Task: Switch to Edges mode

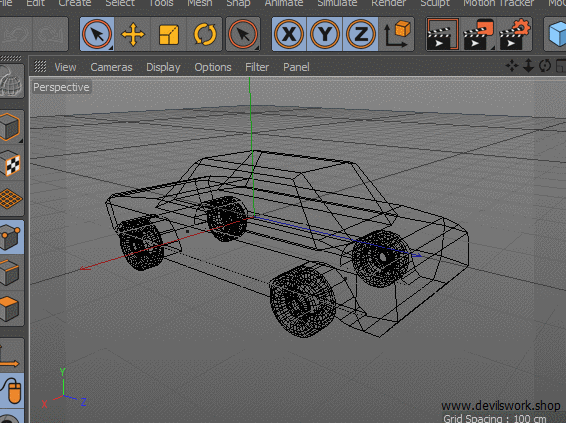Action: click(x=11, y=272)
